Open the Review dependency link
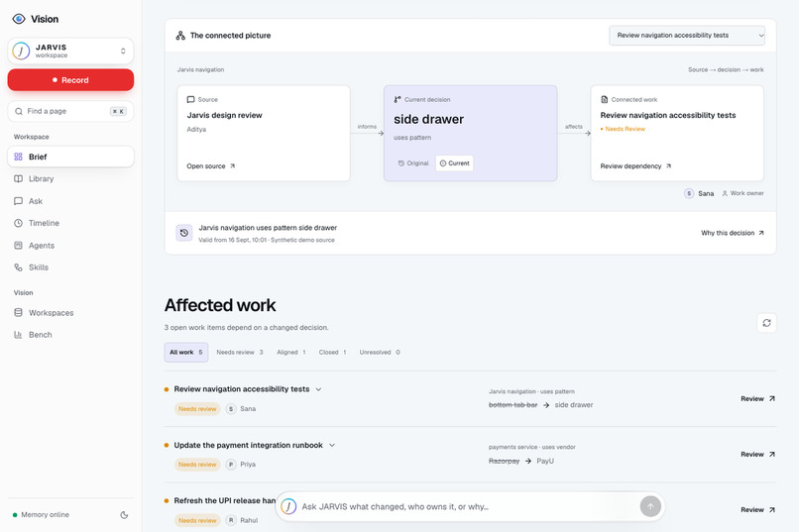The image size is (799, 532). pos(635,166)
